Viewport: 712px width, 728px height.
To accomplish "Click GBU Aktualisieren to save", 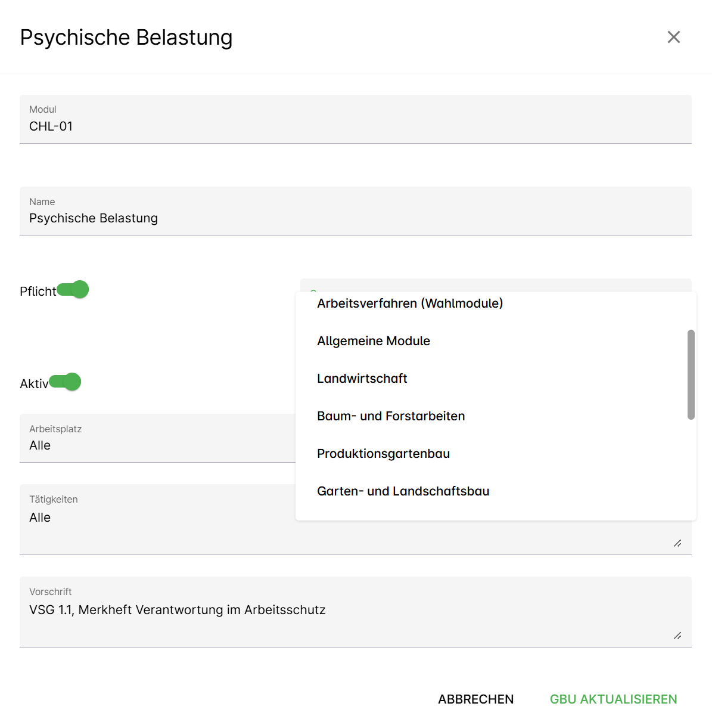I will pos(613,699).
